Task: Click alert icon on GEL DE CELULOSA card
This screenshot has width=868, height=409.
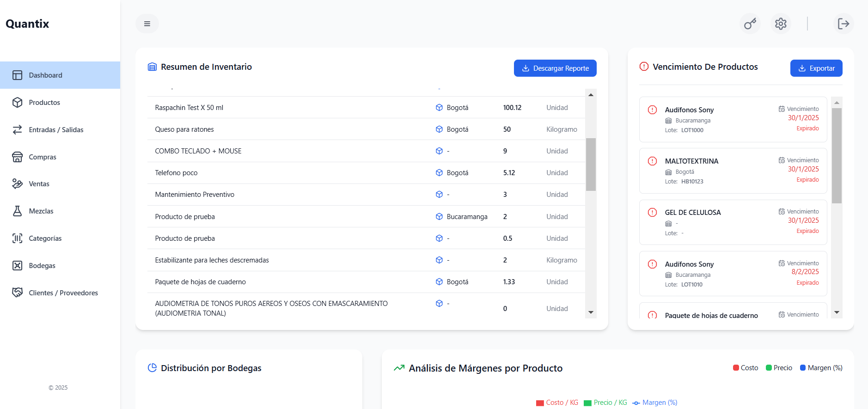Action: 652,212
